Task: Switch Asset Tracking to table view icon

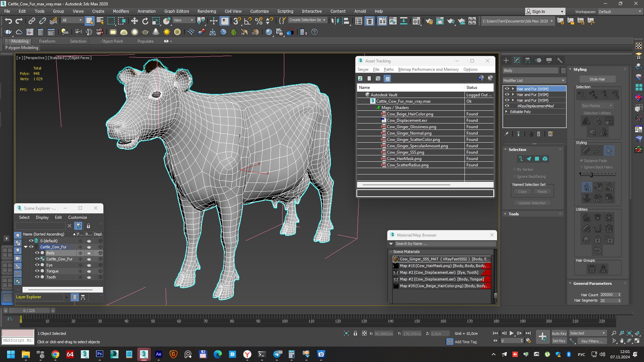Action: click(x=388, y=79)
